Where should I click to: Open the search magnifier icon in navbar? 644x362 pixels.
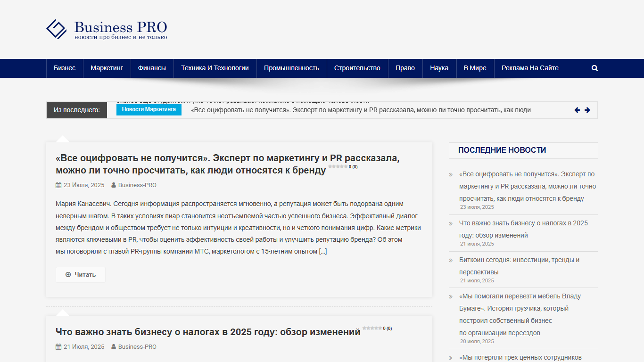point(594,68)
